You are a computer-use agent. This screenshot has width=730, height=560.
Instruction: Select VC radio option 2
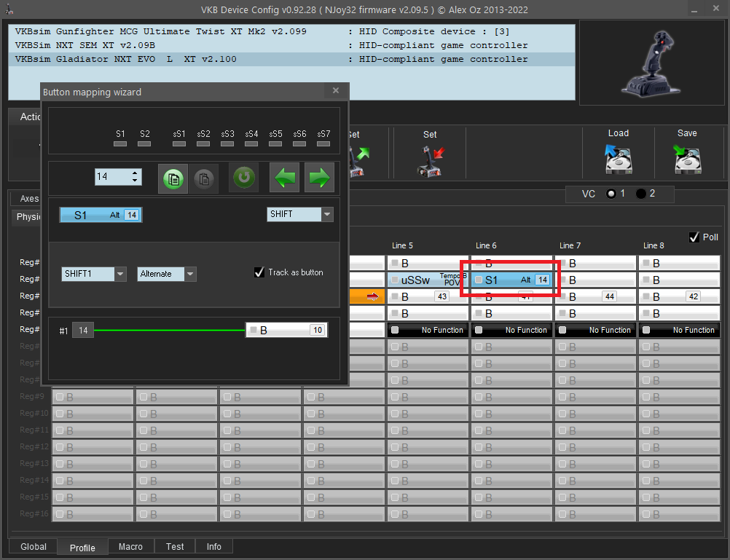tap(641, 194)
